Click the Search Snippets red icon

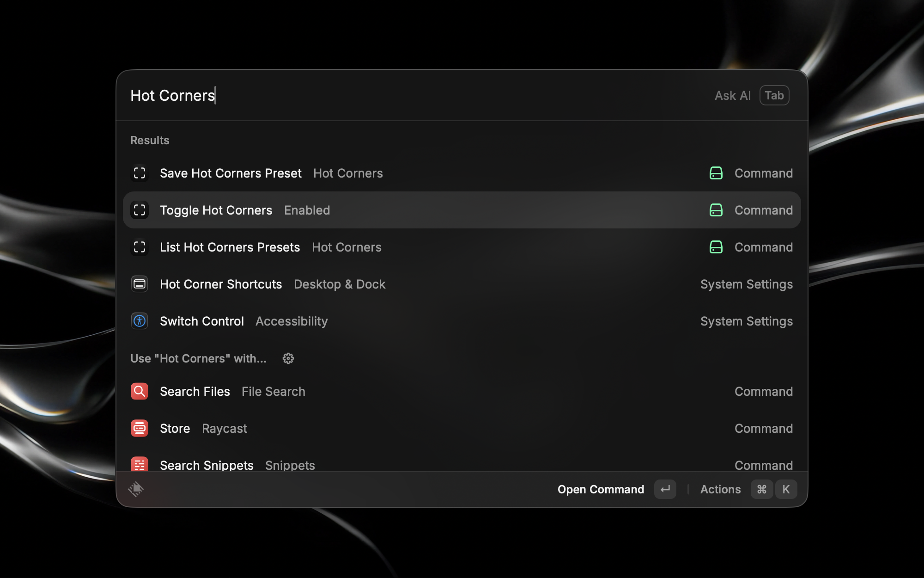click(140, 464)
